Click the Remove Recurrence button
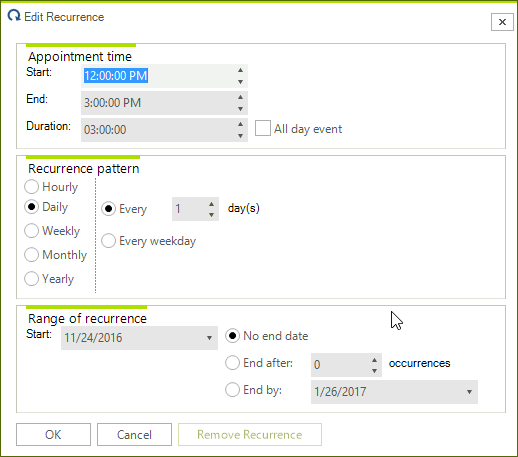The image size is (518, 457). (x=250, y=435)
